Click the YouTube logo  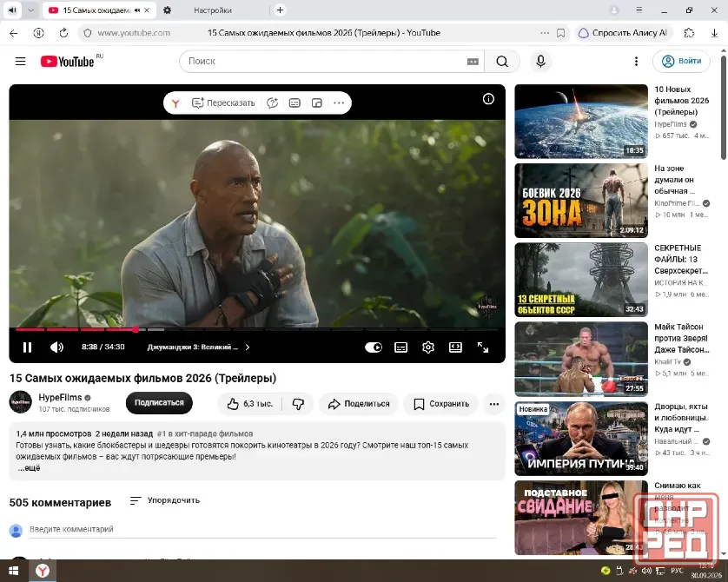click(x=67, y=62)
